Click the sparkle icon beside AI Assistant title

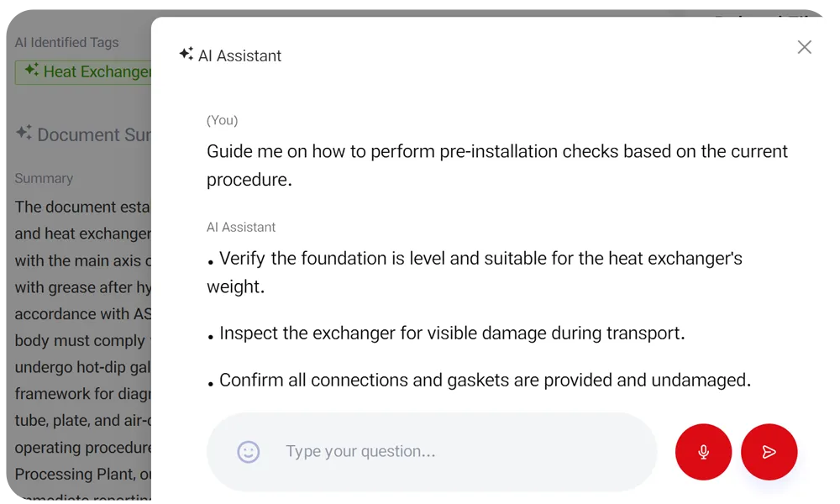[x=186, y=54]
